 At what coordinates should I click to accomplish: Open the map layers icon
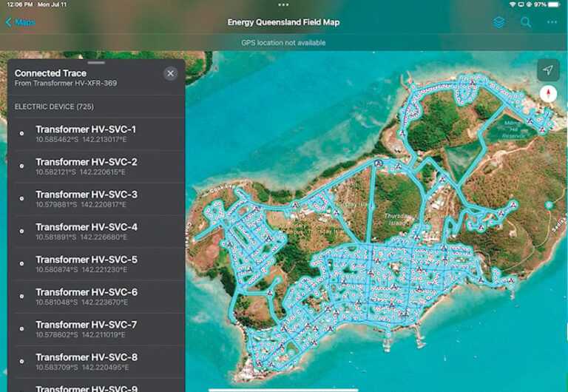pos(498,22)
